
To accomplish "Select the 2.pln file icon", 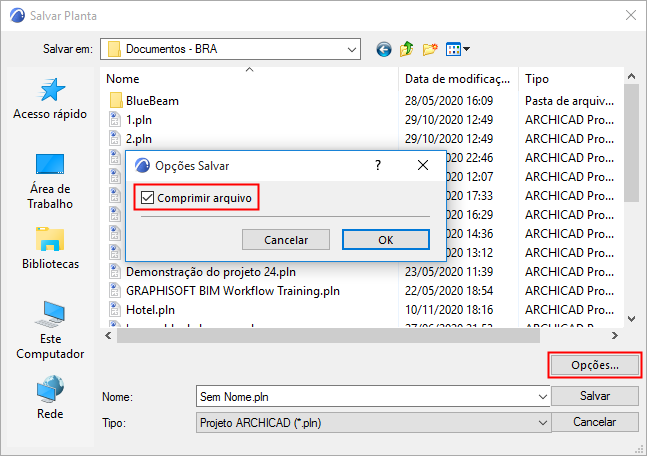I will click(115, 139).
